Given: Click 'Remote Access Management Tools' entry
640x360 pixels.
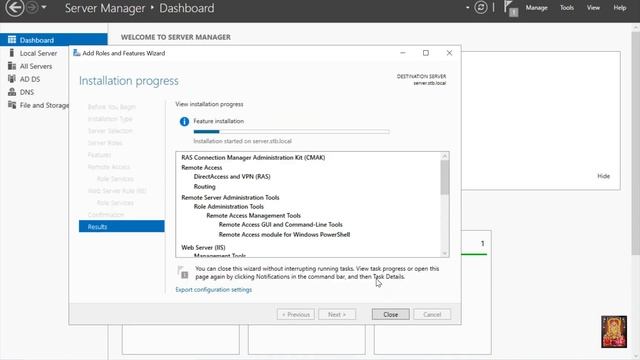Looking at the screenshot, I should point(253,216).
